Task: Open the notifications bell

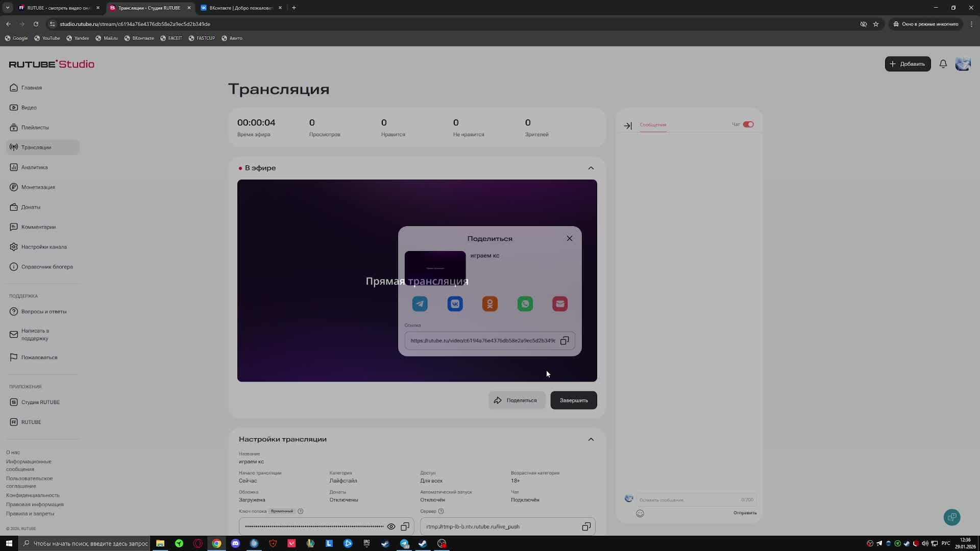Action: coord(943,64)
